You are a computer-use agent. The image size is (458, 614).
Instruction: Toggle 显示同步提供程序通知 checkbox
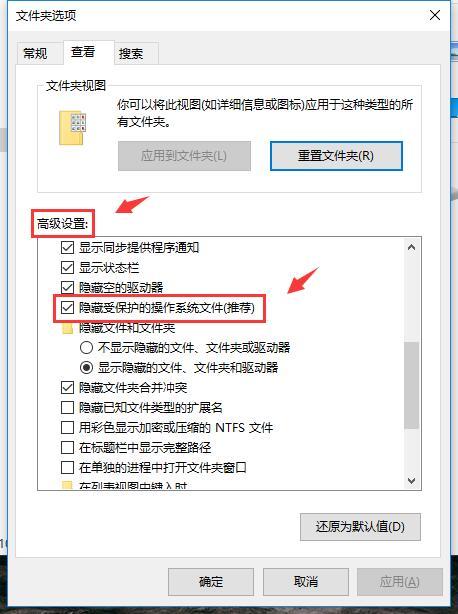click(x=67, y=247)
